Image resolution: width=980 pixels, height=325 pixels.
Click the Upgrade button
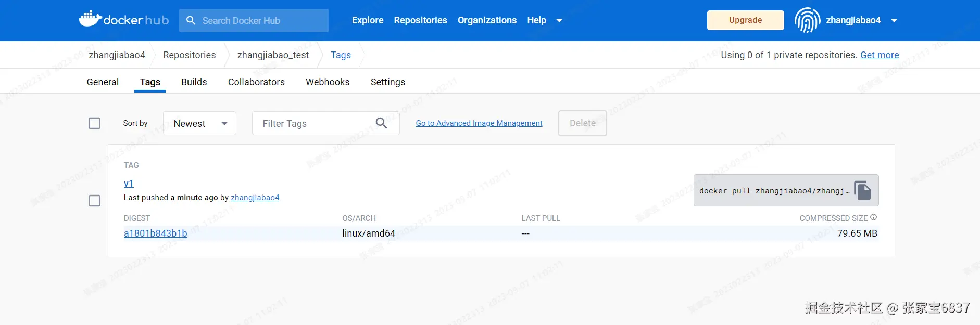745,20
